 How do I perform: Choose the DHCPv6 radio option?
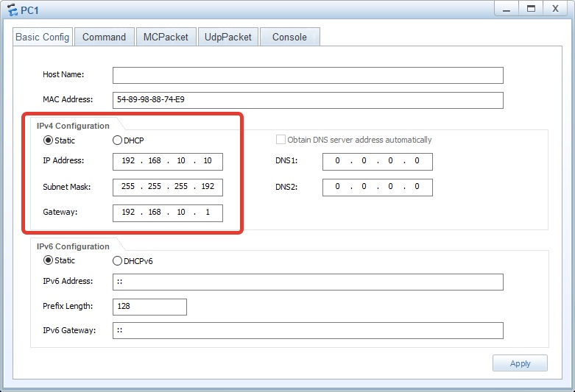117,260
